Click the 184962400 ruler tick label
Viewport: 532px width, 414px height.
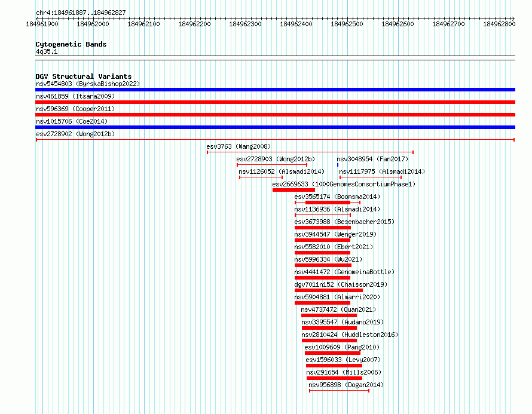[296, 24]
